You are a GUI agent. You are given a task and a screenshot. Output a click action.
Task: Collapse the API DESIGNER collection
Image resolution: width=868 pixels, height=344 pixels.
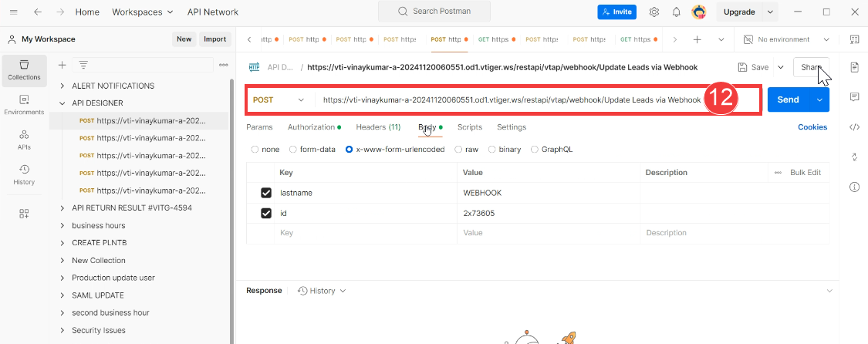[62, 103]
